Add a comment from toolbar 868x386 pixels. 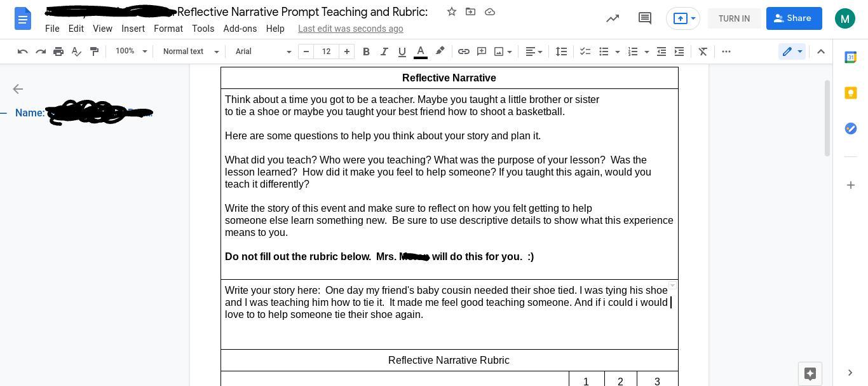click(x=482, y=52)
